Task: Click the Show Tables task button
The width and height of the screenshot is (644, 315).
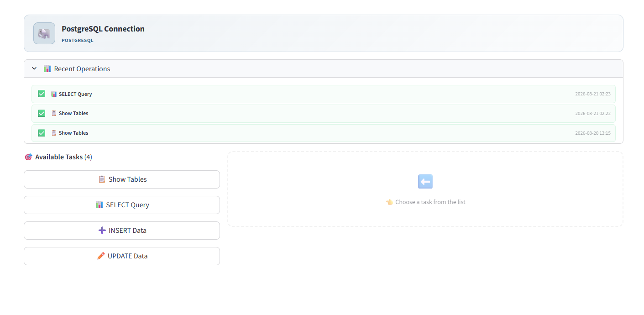Action: pyautogui.click(x=122, y=179)
